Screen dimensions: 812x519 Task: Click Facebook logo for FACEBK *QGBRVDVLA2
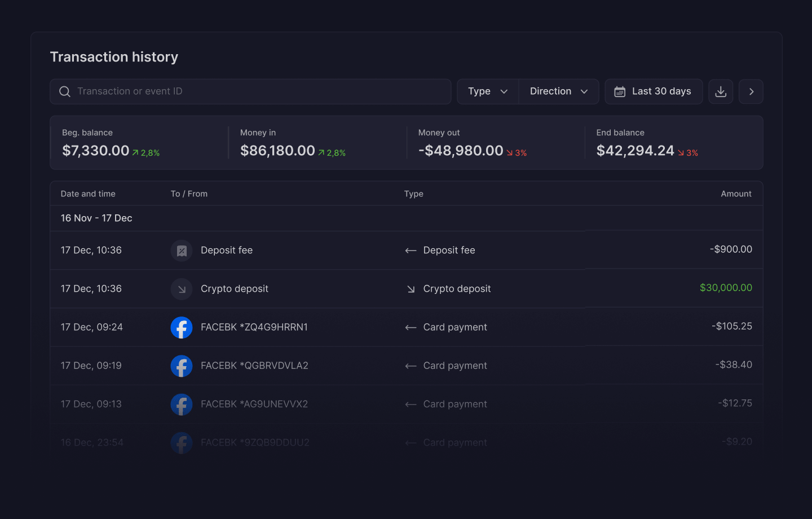pos(182,366)
